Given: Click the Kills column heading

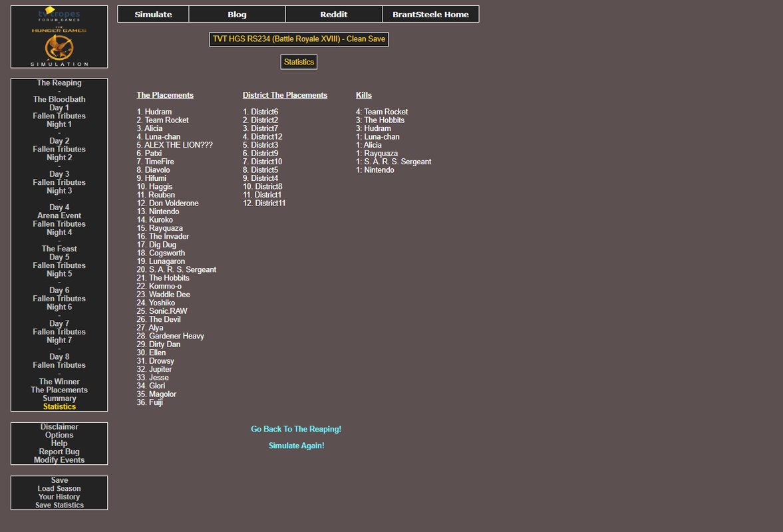Looking at the screenshot, I should tap(363, 95).
